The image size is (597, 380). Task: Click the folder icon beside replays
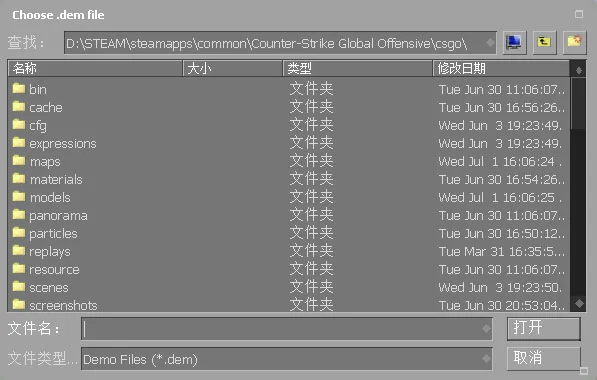click(19, 251)
